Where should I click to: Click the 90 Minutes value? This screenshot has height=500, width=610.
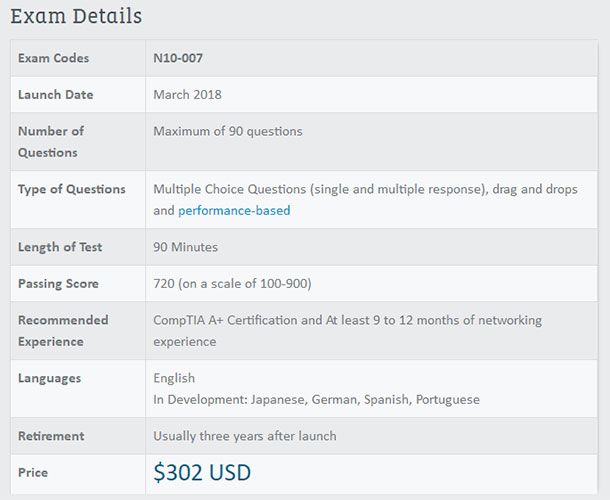186,247
